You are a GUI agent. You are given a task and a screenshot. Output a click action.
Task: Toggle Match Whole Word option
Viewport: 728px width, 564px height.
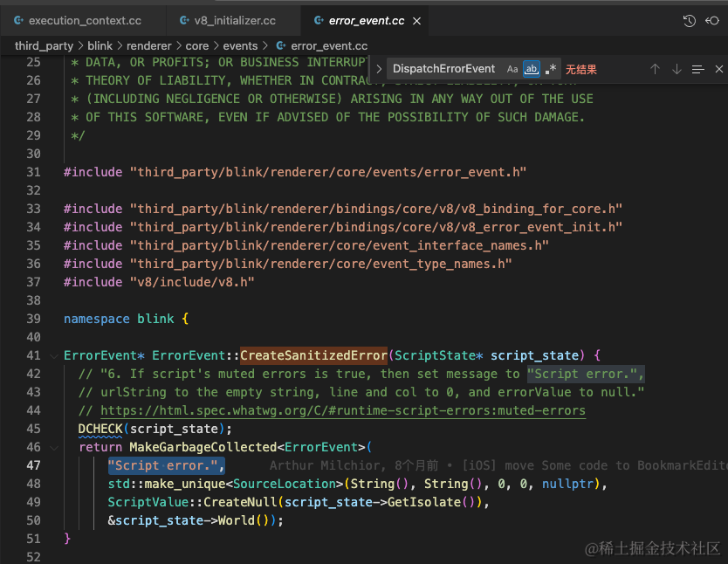(x=531, y=69)
